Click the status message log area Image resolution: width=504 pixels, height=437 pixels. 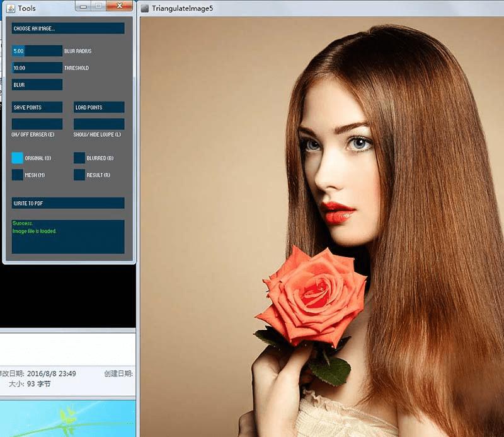[x=68, y=236]
